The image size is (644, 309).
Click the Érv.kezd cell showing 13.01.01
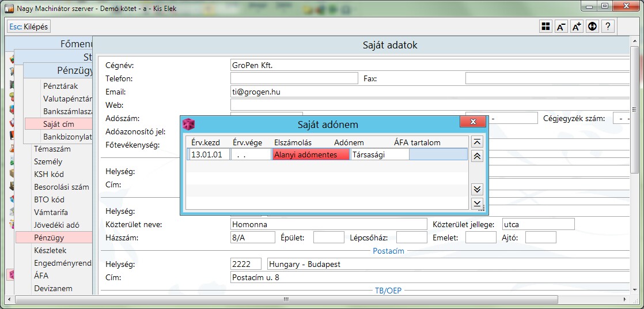coord(209,154)
